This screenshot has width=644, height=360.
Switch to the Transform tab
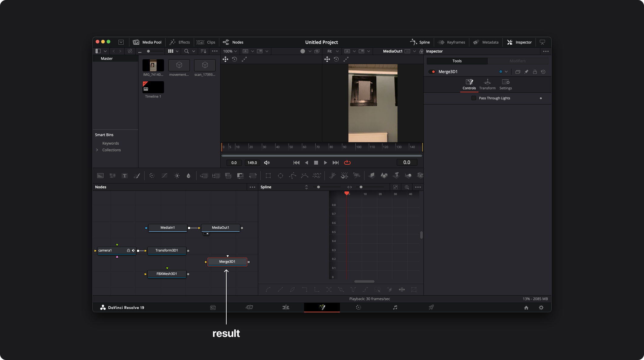[x=487, y=84]
